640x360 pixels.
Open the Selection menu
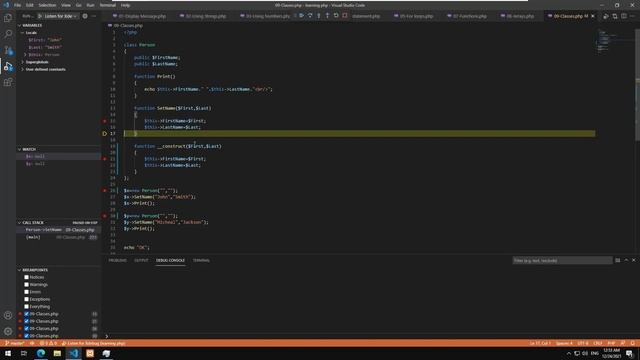pyautogui.click(x=47, y=5)
